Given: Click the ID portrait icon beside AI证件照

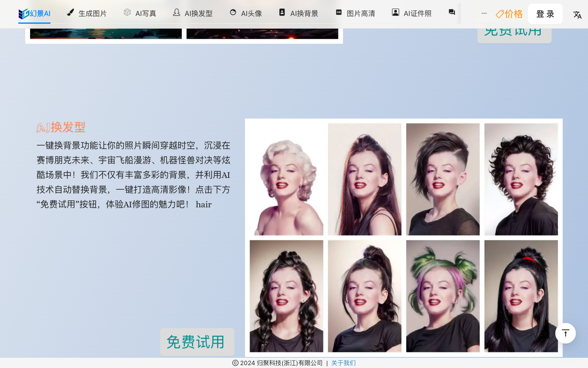Looking at the screenshot, I should (396, 12).
